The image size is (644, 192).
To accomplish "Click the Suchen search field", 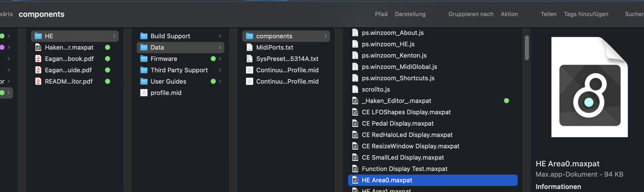I will (634, 14).
